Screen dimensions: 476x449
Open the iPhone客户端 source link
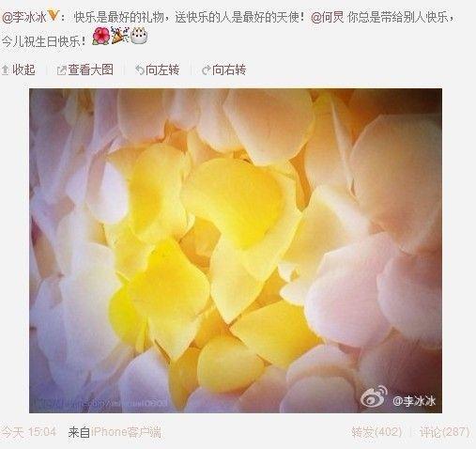tap(126, 432)
